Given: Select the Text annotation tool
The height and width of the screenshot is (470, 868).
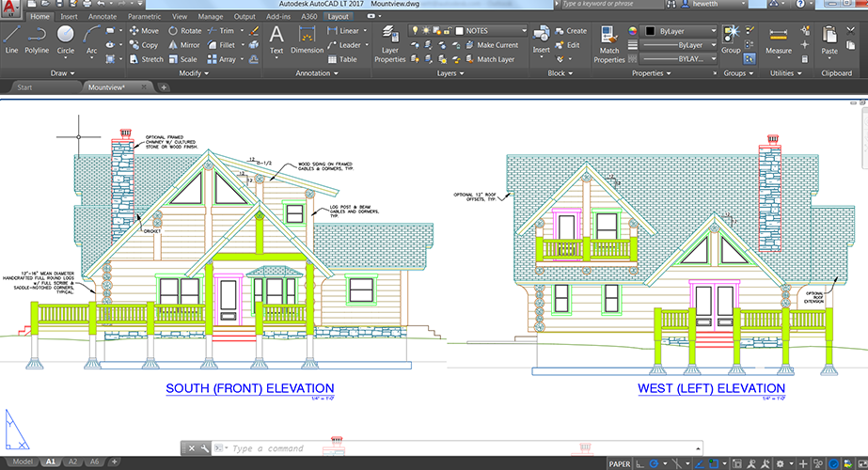Looking at the screenshot, I should (276, 39).
